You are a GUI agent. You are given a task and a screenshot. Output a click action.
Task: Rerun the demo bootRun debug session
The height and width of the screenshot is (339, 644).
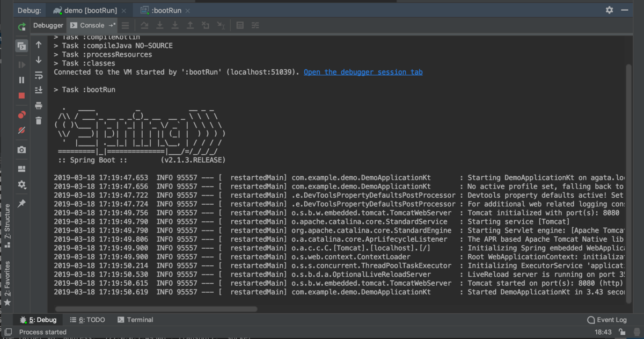(x=21, y=26)
